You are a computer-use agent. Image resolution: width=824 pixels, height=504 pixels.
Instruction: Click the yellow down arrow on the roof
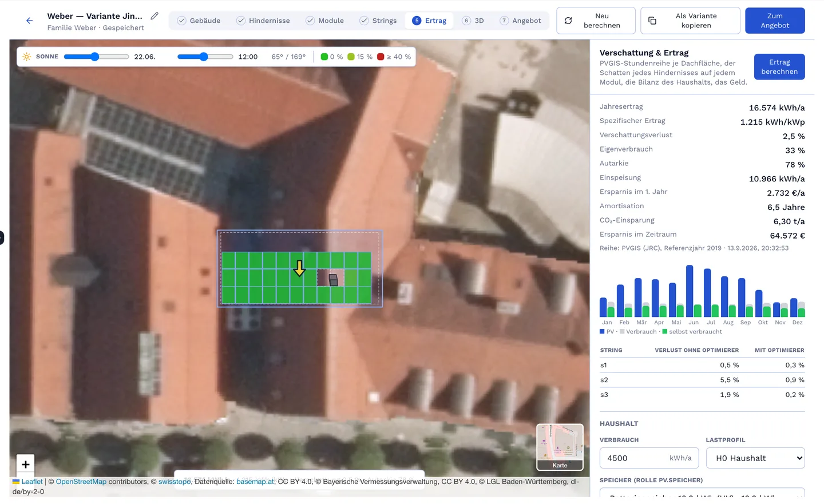click(299, 268)
